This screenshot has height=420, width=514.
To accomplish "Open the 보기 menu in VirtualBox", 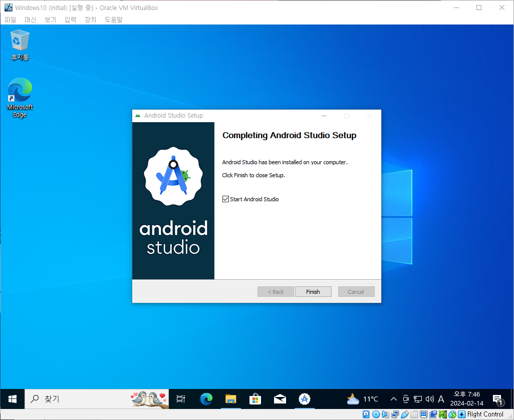I will (x=50, y=20).
